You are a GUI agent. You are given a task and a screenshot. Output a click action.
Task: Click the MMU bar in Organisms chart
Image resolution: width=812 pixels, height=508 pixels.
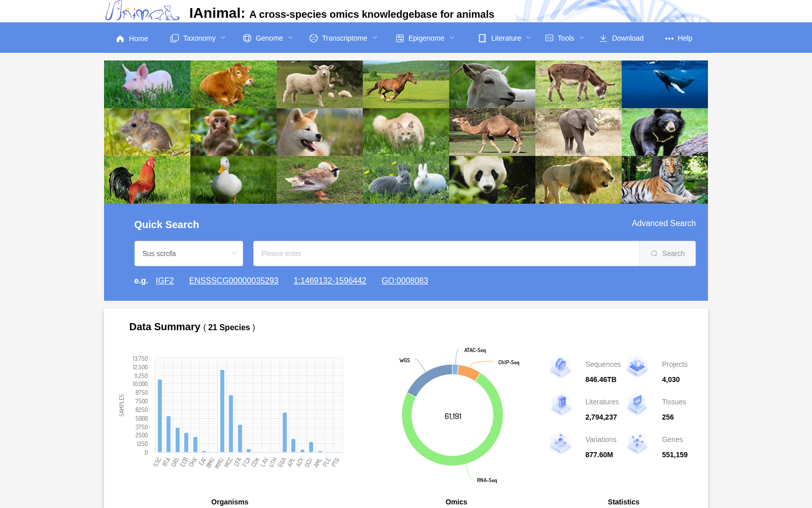[222, 411]
